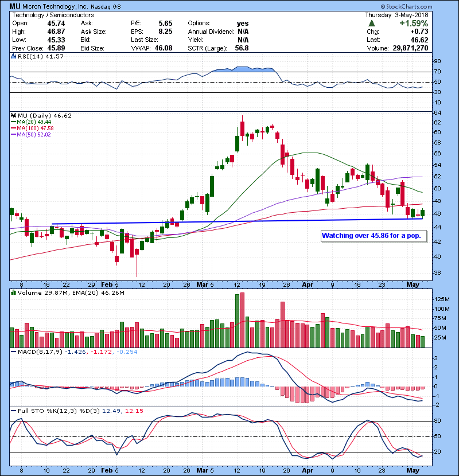Select the Prev Close value 45.89
The width and height of the screenshot is (459, 476).
56,48
